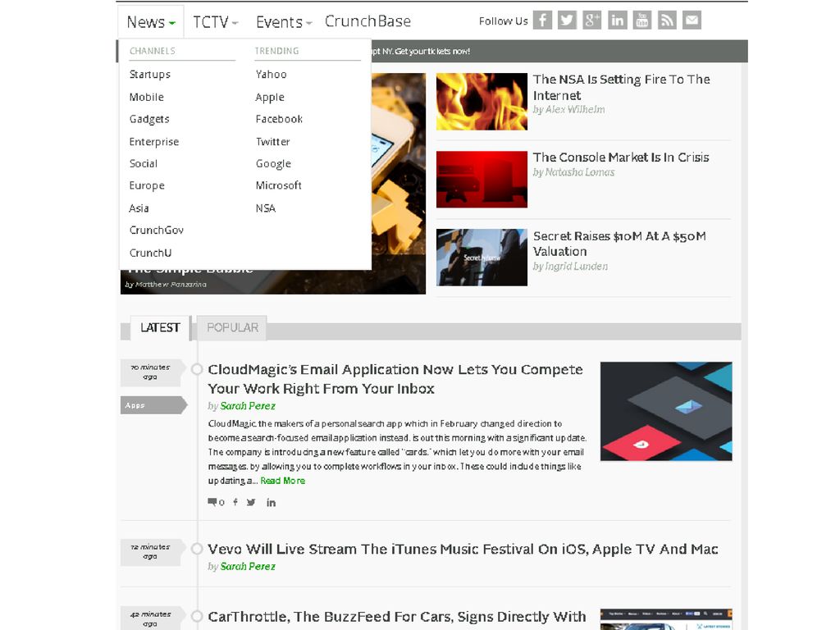Click the CloudMagic article thumbnail
Image resolution: width=840 pixels, height=630 pixels.
point(666,411)
